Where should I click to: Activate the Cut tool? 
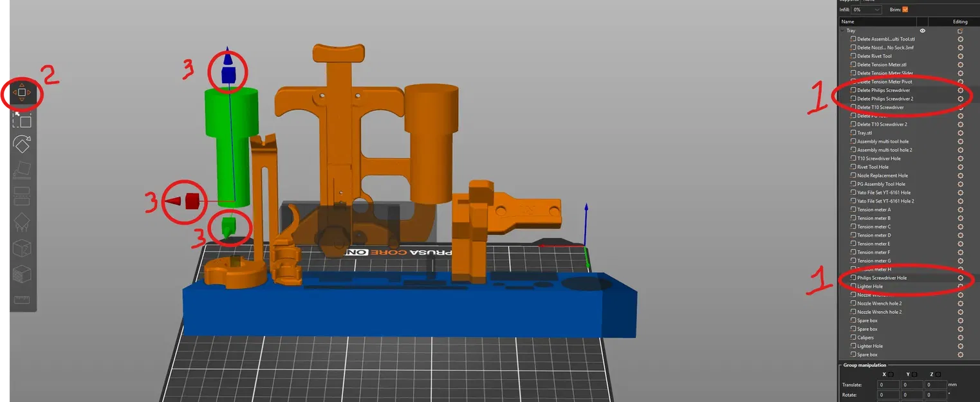coord(22,196)
